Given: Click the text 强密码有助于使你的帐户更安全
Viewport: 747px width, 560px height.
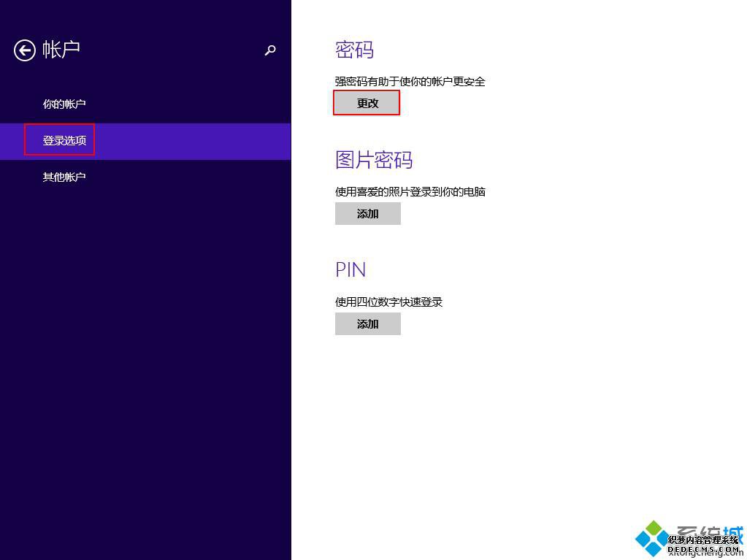Looking at the screenshot, I should (410, 82).
